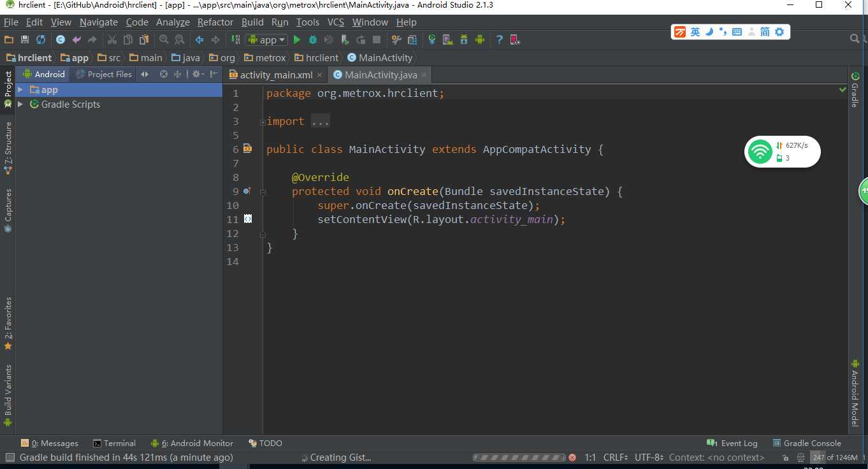Click the Redo arrow icon
This screenshot has height=469, width=868.
[x=92, y=40]
